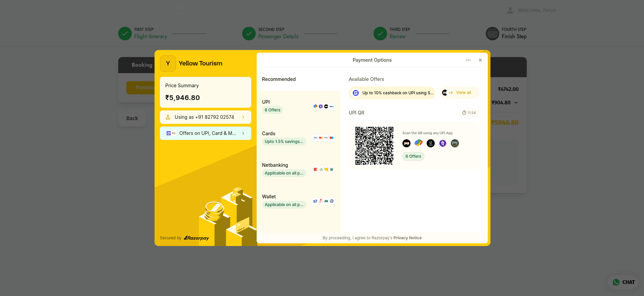The width and height of the screenshot is (644, 296).
Task: Click the CRED icon beside QR code
Action: 431,143
